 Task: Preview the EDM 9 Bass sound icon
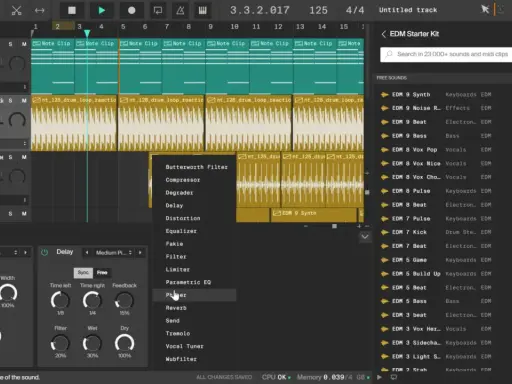385,136
